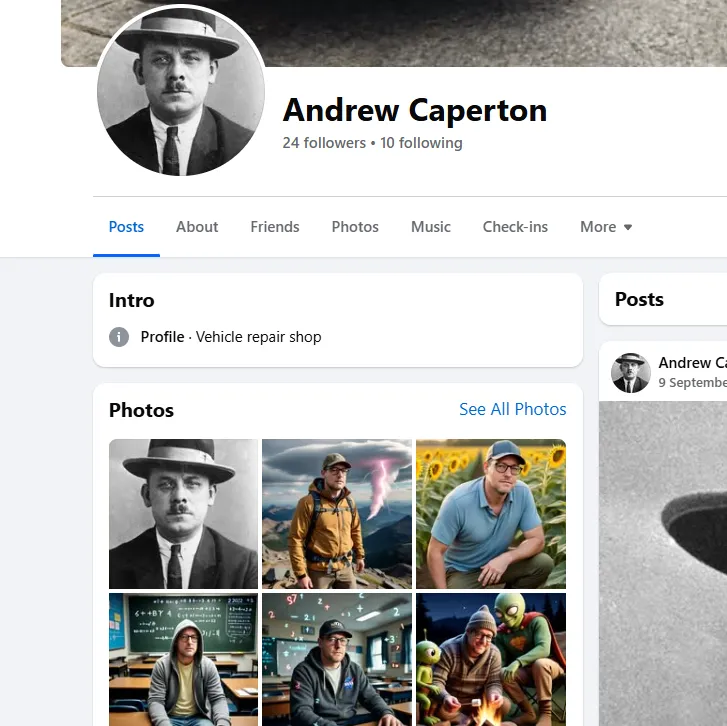Open the NASA hoodie classroom photo thumbnail
Screen dimensions: 727x726
(337, 659)
